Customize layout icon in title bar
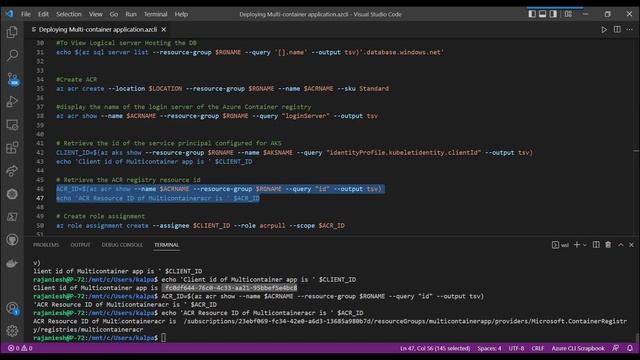The height and width of the screenshot is (360, 640). 568,14
